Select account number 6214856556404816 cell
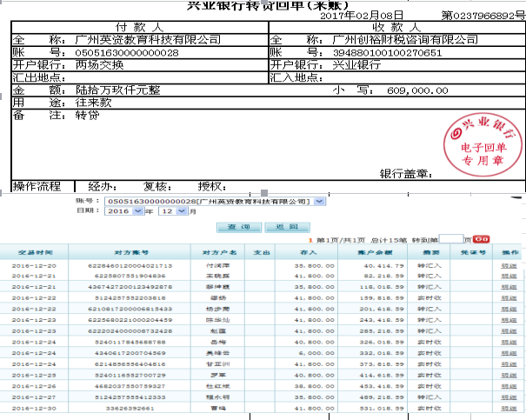 tap(130, 364)
